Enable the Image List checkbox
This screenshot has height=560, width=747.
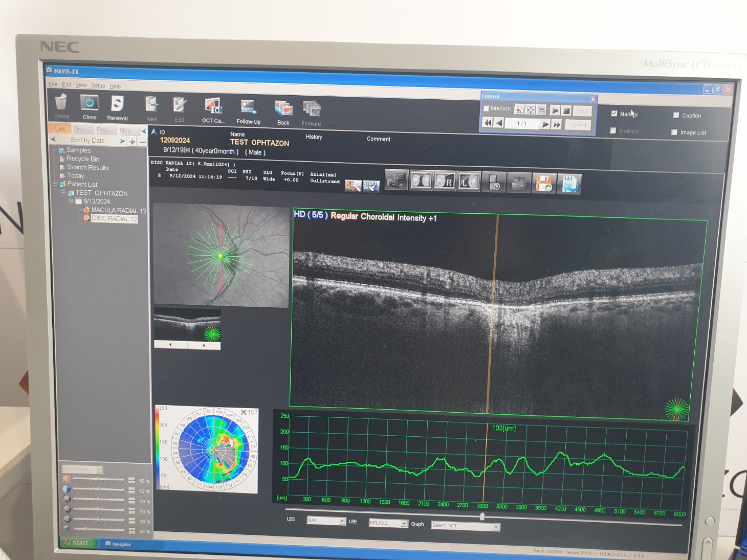click(674, 132)
